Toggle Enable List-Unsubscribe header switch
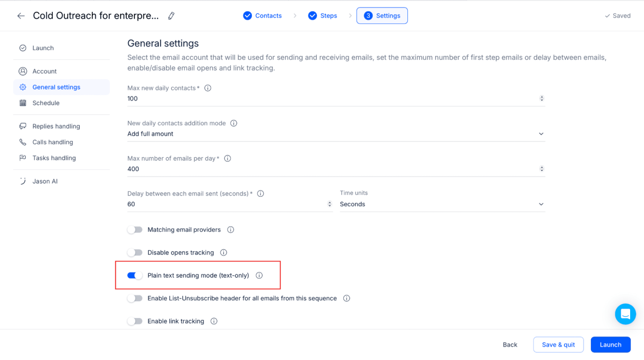The image size is (644, 360). pos(135,298)
